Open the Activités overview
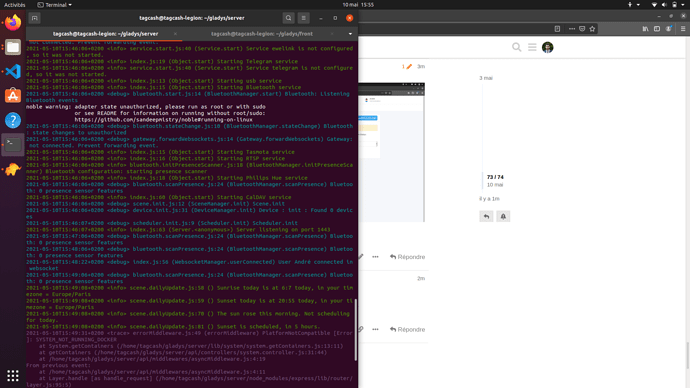Viewport: 690px width, 388px height. tap(15, 5)
